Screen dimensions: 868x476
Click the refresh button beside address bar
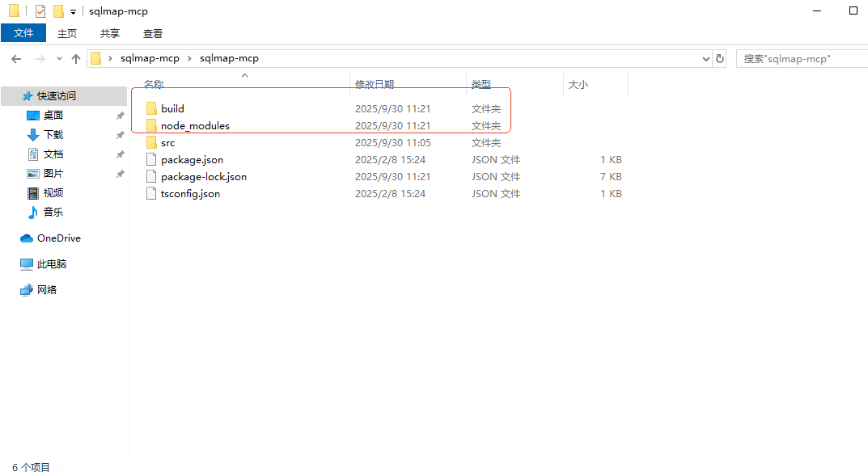(x=720, y=58)
